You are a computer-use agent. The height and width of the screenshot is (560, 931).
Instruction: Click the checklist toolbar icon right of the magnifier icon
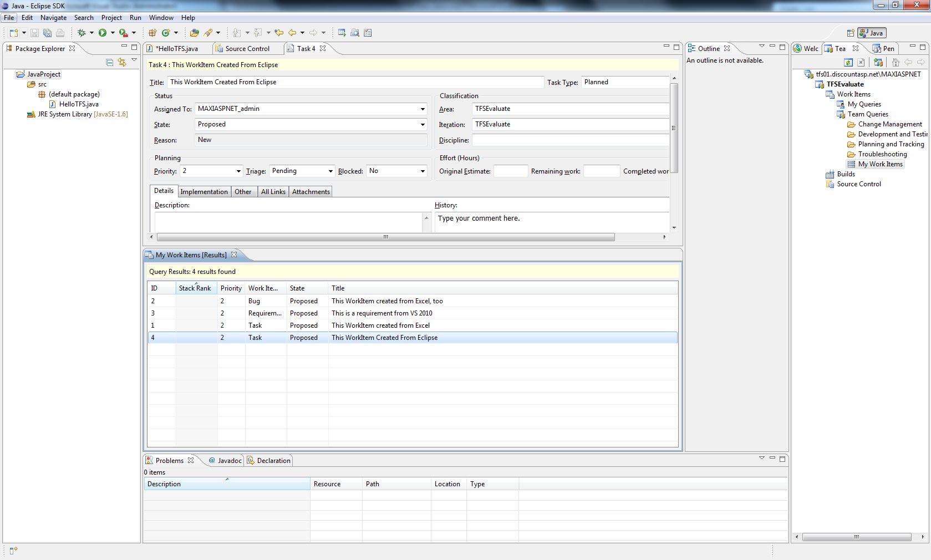[368, 33]
